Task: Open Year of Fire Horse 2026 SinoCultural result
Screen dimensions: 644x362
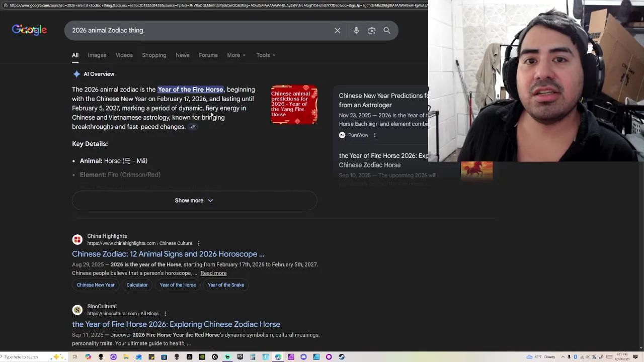Action: [176, 324]
